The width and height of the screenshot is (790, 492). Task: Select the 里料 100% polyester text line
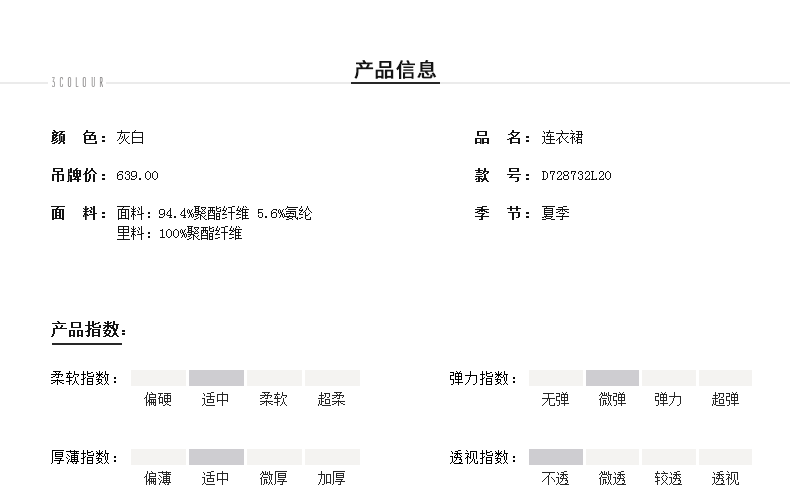coord(179,234)
